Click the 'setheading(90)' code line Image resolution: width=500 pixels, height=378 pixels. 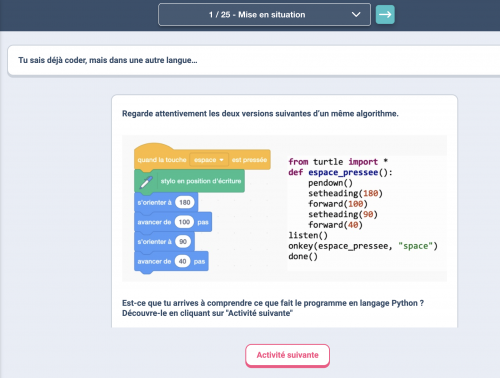pyautogui.click(x=343, y=214)
